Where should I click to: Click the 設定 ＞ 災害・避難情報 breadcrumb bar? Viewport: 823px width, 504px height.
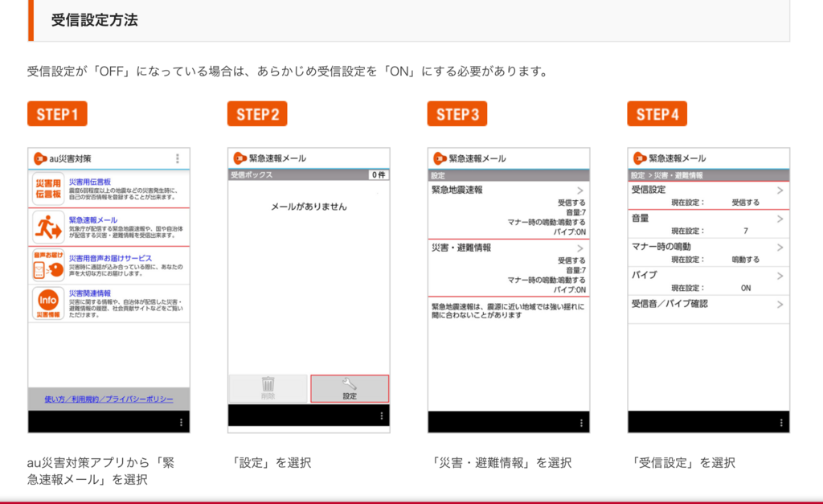click(x=709, y=175)
